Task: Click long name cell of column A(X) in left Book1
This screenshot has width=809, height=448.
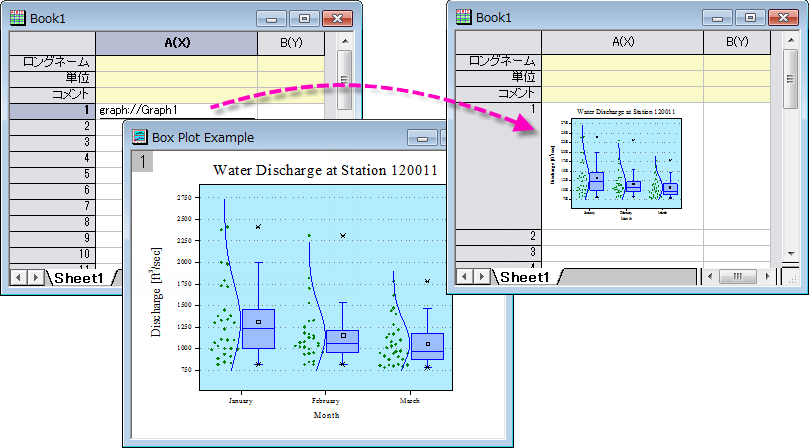Action: pyautogui.click(x=176, y=63)
